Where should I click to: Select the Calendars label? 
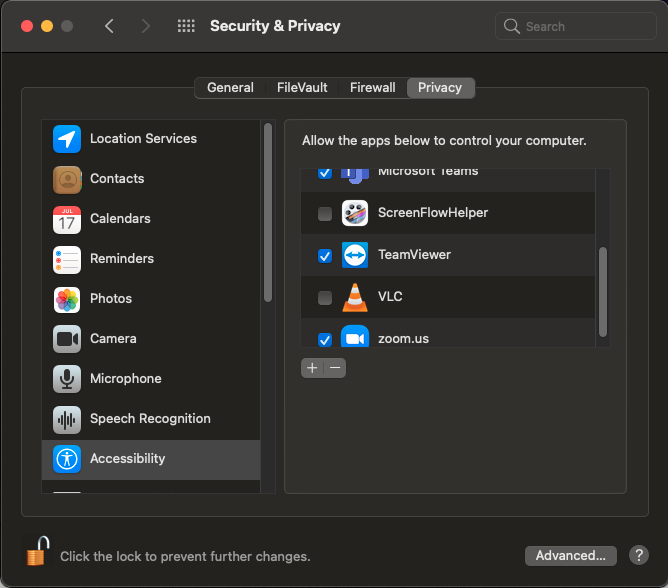120,219
